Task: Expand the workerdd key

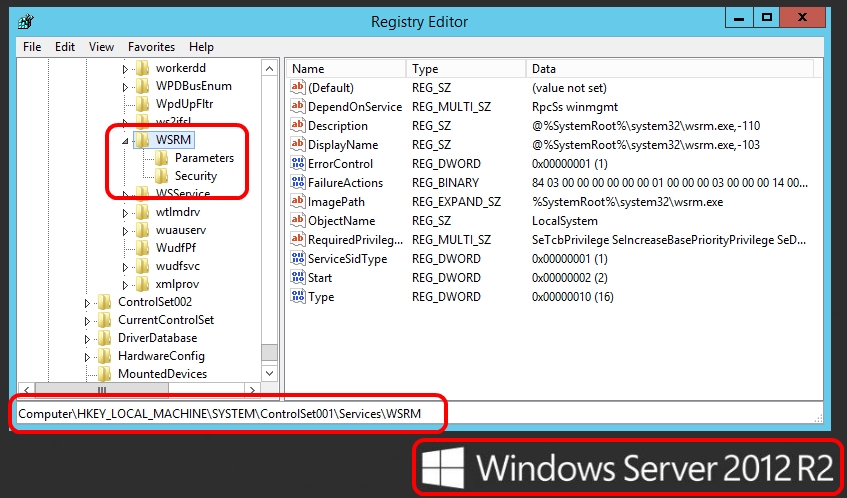Action: point(125,69)
